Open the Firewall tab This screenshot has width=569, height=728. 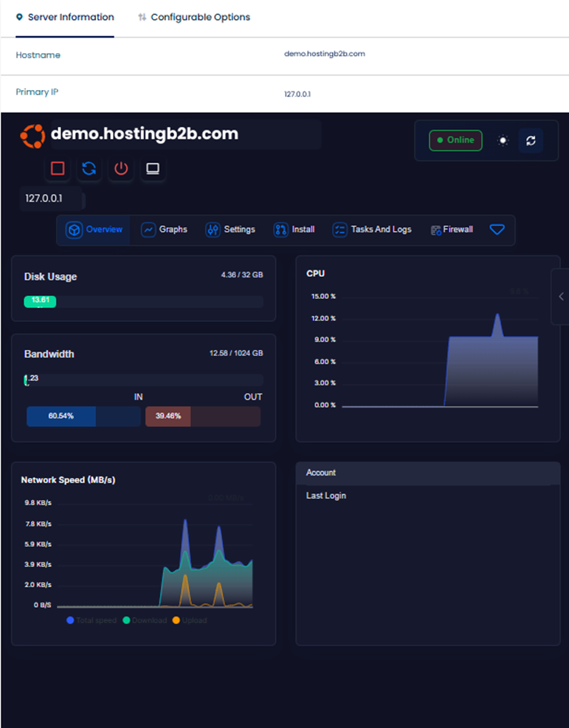[x=452, y=230]
